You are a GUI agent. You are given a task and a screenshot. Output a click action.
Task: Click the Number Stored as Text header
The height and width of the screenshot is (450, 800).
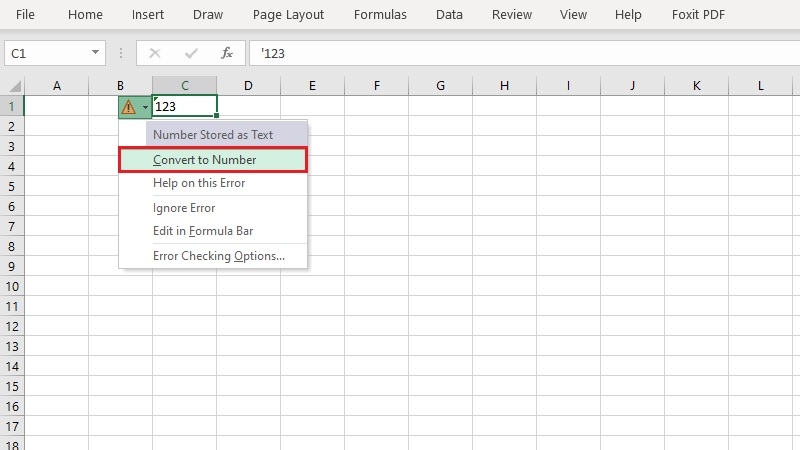[227, 135]
